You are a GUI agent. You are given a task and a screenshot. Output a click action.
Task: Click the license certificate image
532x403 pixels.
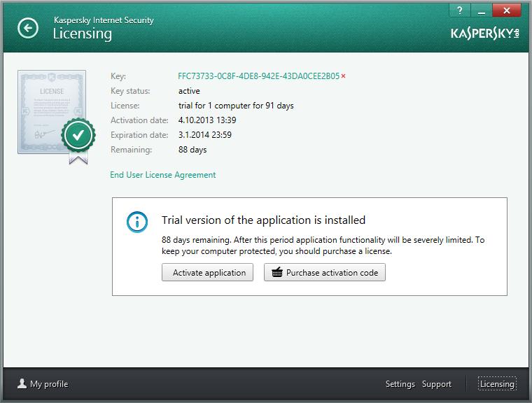pos(52,112)
